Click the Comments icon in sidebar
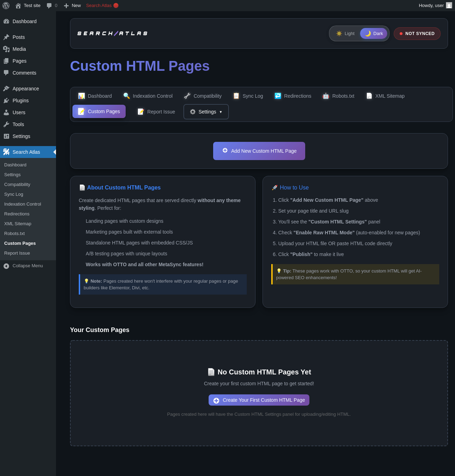The width and height of the screenshot is (455, 476). (x=6, y=73)
